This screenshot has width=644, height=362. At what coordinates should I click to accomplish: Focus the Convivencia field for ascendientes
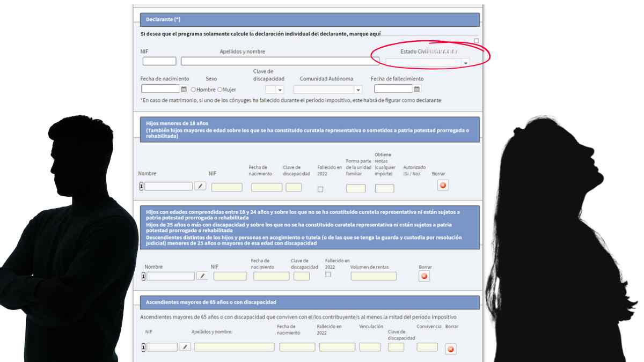coord(427,347)
